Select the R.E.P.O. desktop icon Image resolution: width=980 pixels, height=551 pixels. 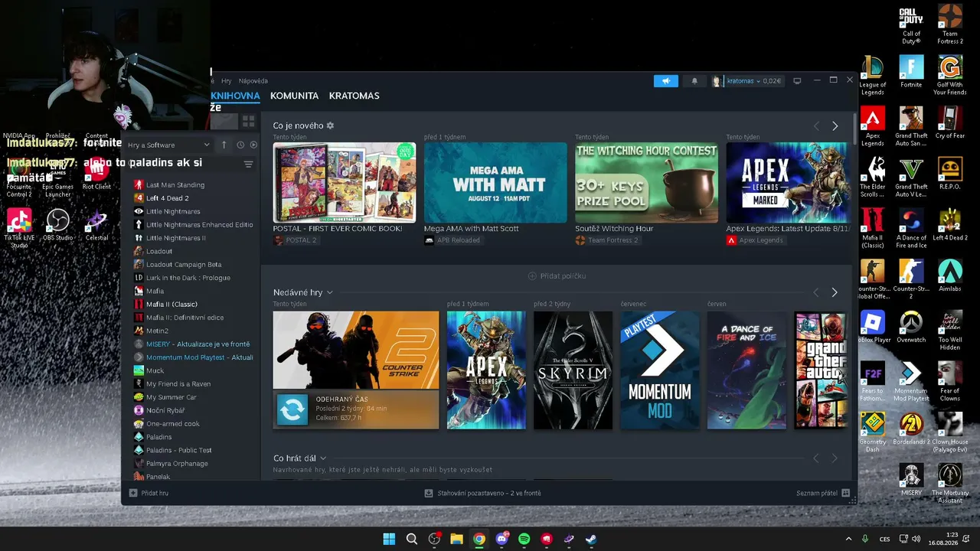(950, 174)
